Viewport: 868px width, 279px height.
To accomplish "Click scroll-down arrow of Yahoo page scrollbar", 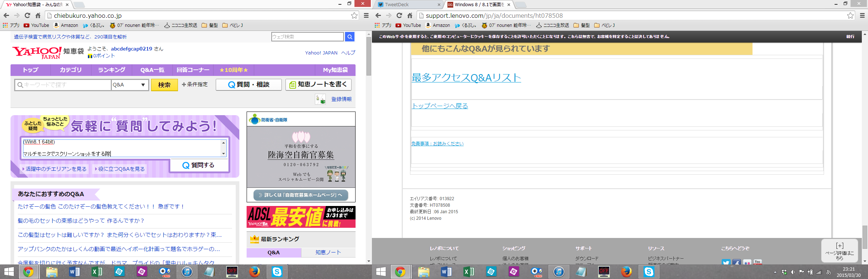I will coord(369,261).
